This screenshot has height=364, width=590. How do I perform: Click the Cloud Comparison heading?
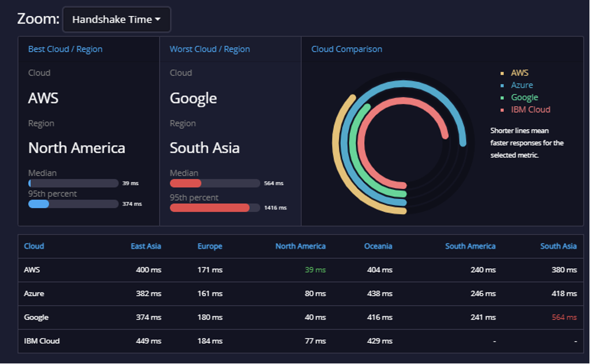click(346, 49)
